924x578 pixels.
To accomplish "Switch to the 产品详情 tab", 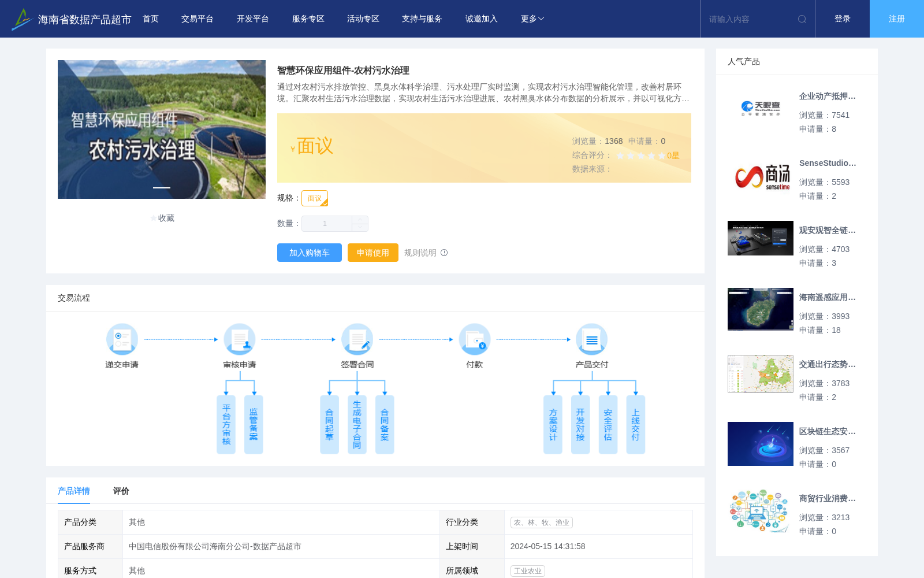I will [74, 491].
